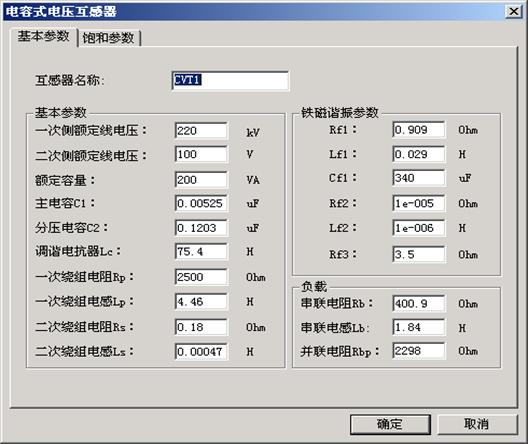
Task: Click the 二次绕组电阻Rs input box
Action: point(201,327)
